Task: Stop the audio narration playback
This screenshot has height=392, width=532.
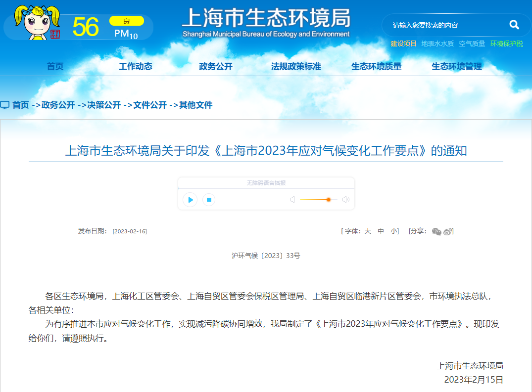Action: [209, 200]
